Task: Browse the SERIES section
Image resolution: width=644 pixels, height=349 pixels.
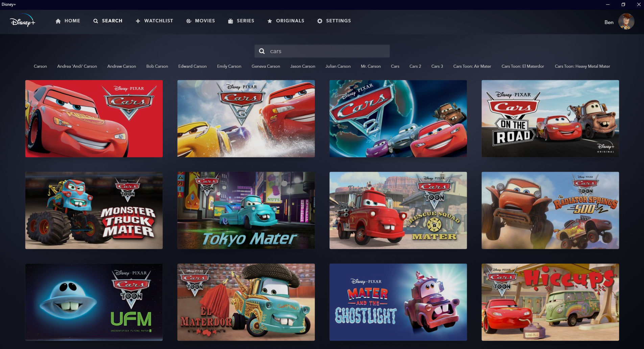Action: pos(245,21)
